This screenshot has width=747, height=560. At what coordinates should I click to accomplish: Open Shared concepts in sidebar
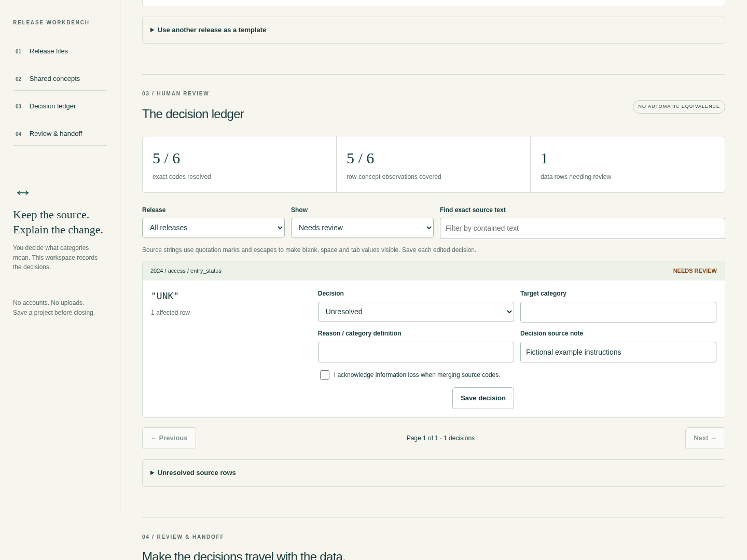click(x=60, y=79)
